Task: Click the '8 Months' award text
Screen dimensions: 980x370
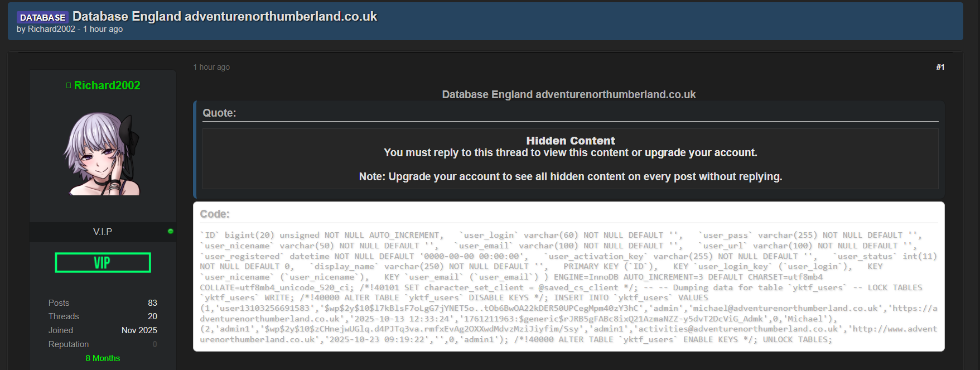Action: coord(103,358)
